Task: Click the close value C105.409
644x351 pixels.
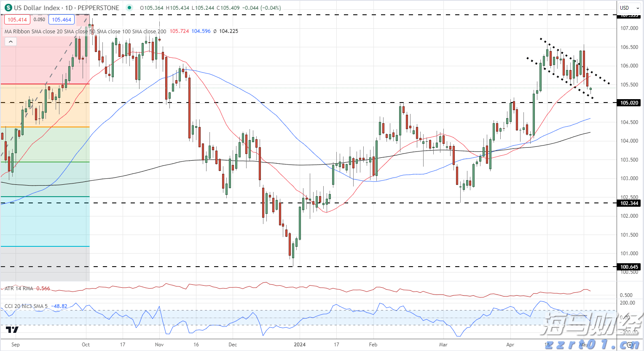Action: click(x=228, y=8)
